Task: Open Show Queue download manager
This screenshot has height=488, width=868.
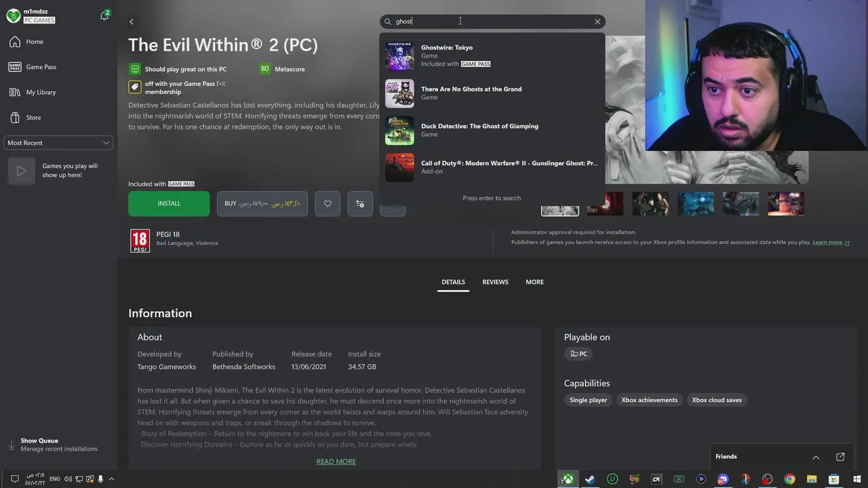Action: (58, 445)
